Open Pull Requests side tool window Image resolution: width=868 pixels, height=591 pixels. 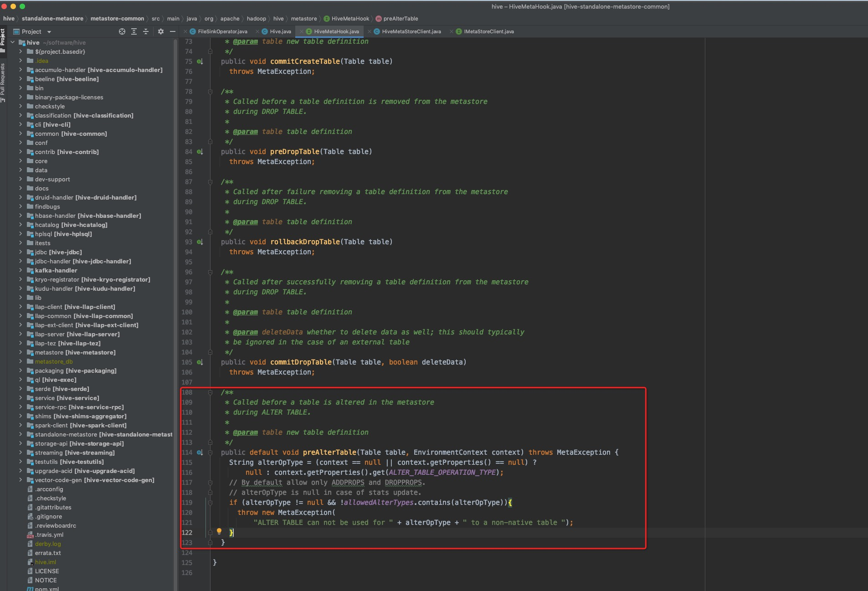click(3, 82)
